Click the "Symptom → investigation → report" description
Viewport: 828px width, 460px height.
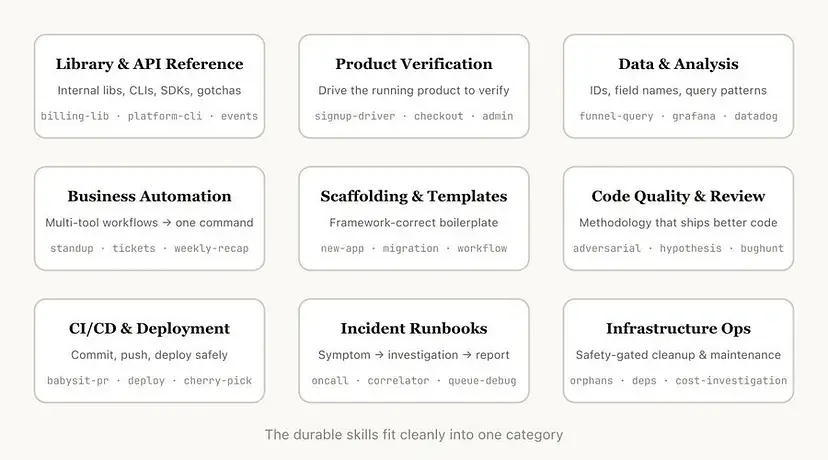pos(414,355)
